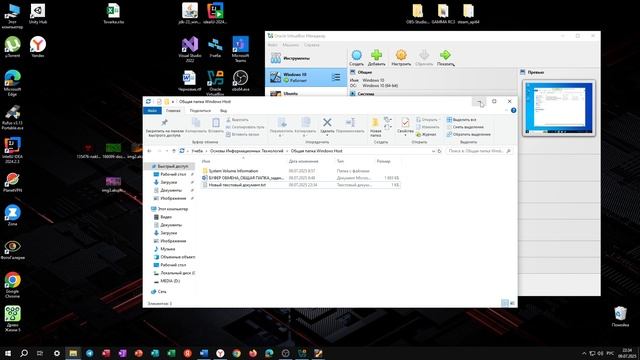Select Быстрый доступ in navigation pane

pos(172,166)
